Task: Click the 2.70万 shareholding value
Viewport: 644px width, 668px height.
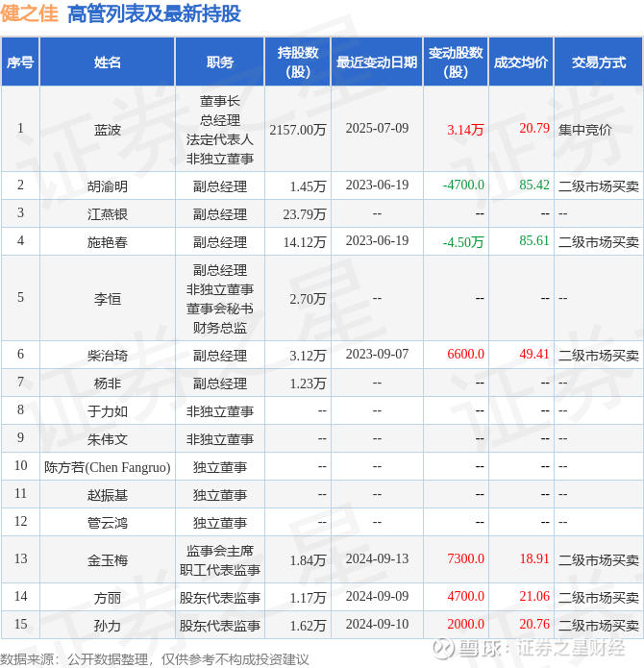Action: point(308,299)
